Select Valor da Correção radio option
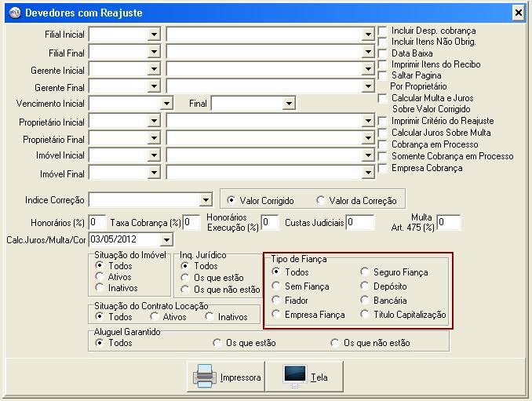Image resolution: width=532 pixels, height=401 pixels. tap(321, 200)
